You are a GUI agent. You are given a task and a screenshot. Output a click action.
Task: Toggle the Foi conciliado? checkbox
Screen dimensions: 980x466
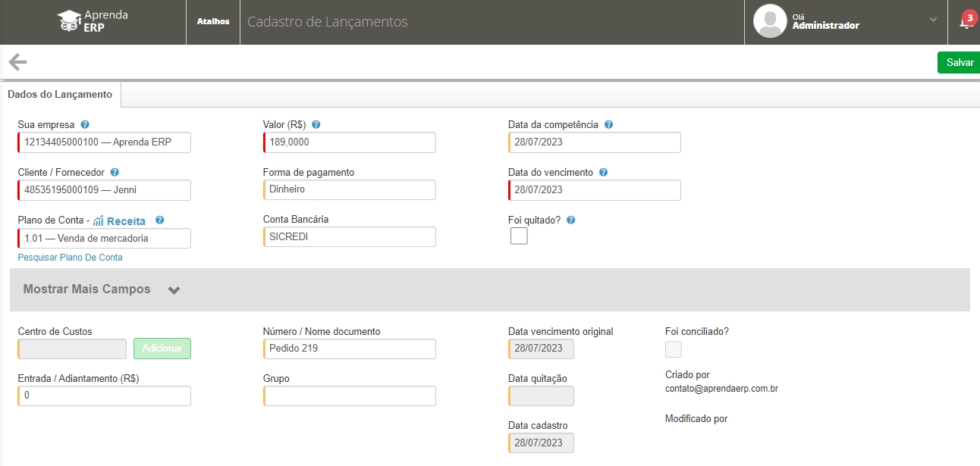coord(673,349)
